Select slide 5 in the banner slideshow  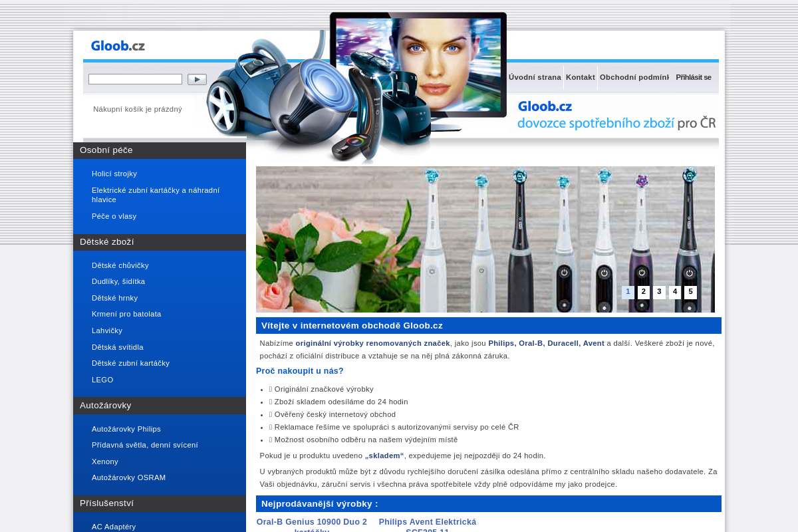tap(690, 292)
